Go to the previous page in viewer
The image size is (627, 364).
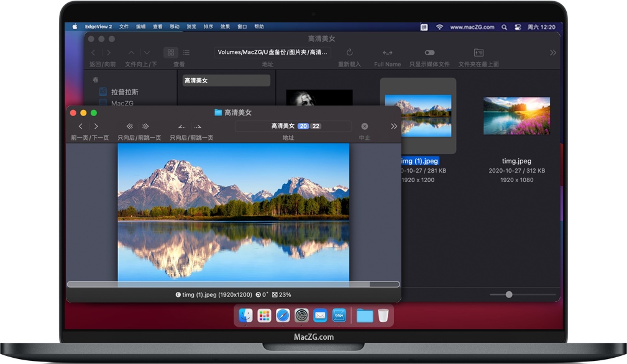(81, 126)
